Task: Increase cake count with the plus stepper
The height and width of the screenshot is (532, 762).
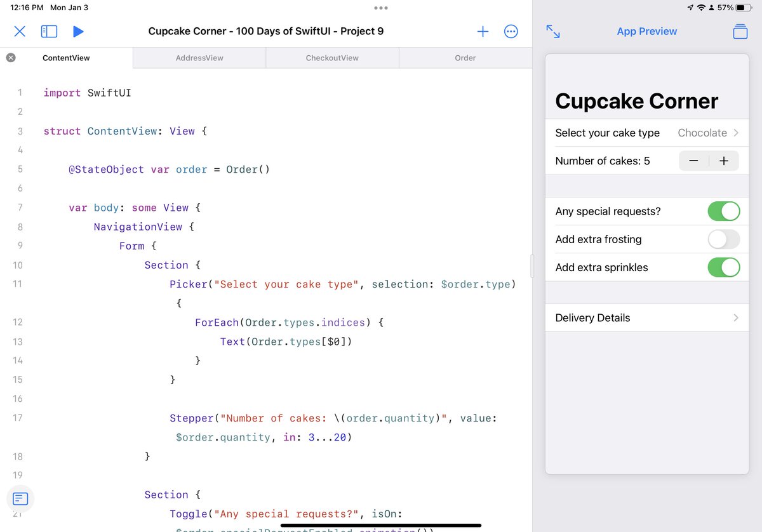Action: coord(724,161)
